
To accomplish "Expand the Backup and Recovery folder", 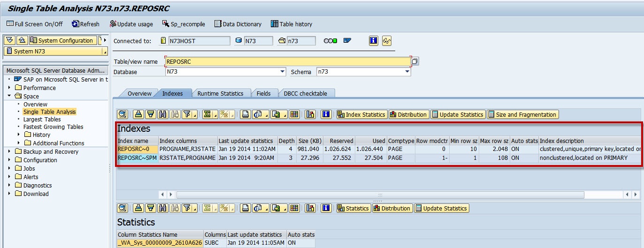I will [x=9, y=151].
